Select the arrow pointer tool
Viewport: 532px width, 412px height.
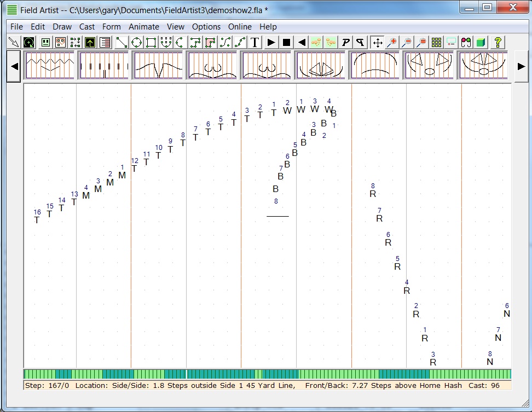tap(14, 42)
